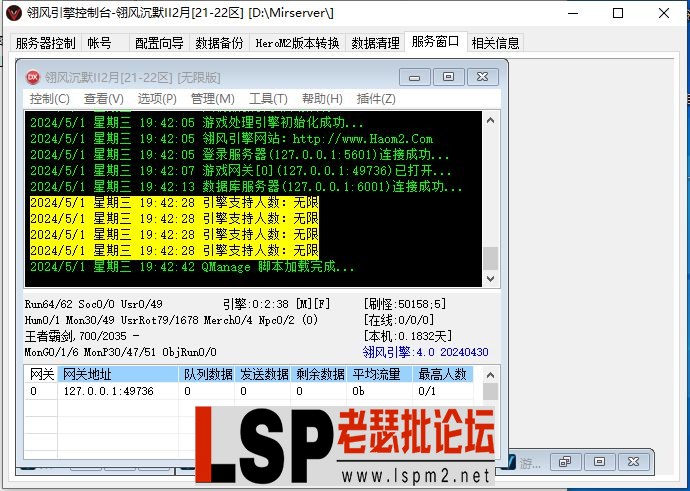The image size is (690, 491).
Task: Click log line with http://www.Haom2.Com
Action: click(x=231, y=139)
